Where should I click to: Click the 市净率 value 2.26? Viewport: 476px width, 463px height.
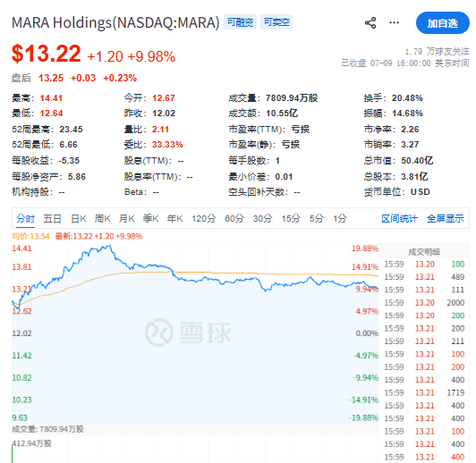pos(410,130)
